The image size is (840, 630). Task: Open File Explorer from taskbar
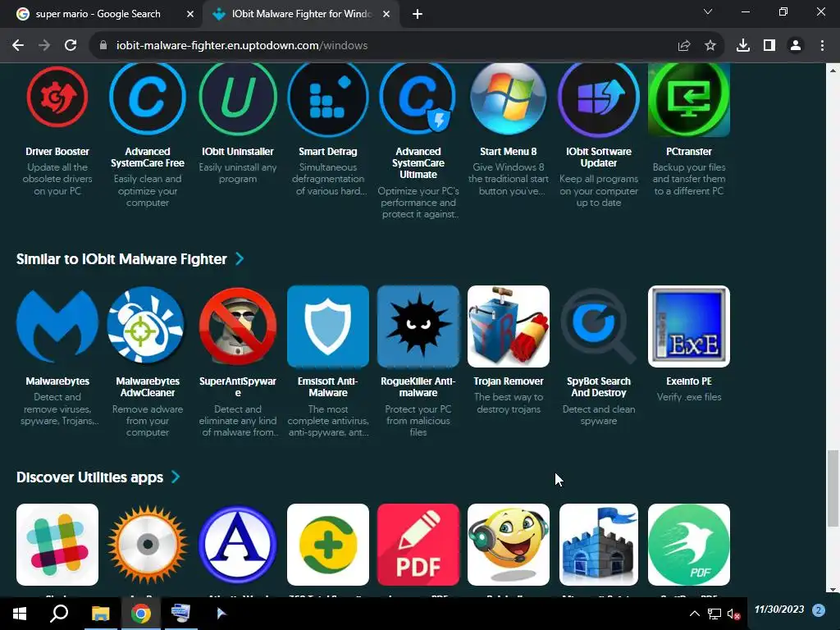click(100, 614)
